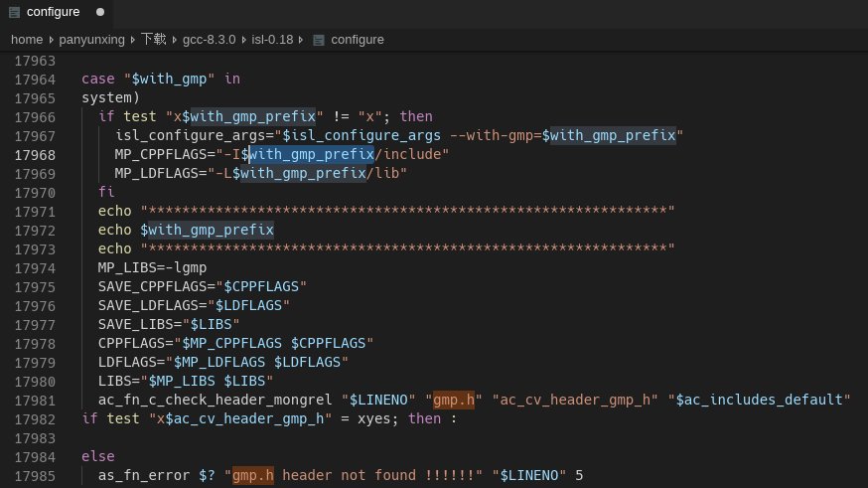868x488 pixels.
Task: Click line number 17964
Action: pyautogui.click(x=35, y=80)
